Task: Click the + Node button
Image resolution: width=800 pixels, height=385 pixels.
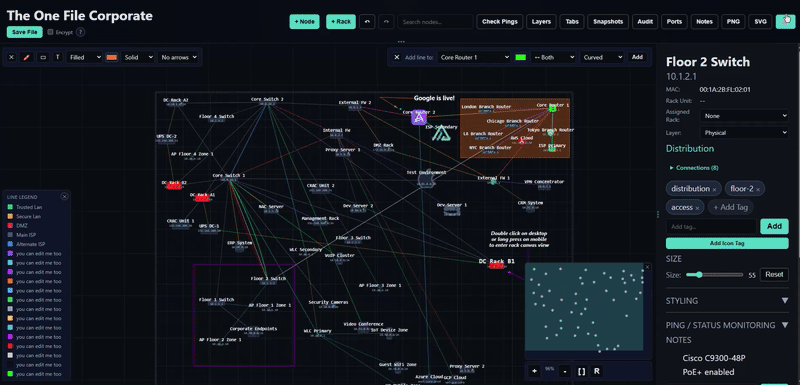Action: point(305,21)
